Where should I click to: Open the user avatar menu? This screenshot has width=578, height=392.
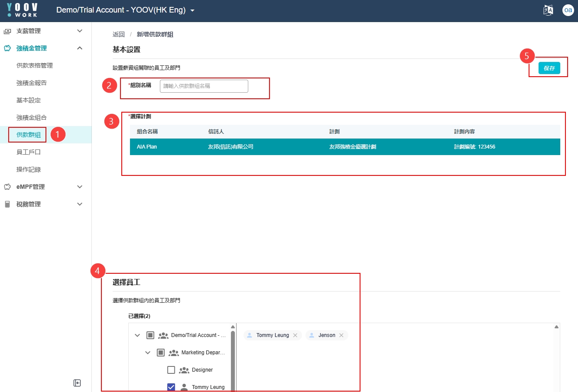coord(568,10)
